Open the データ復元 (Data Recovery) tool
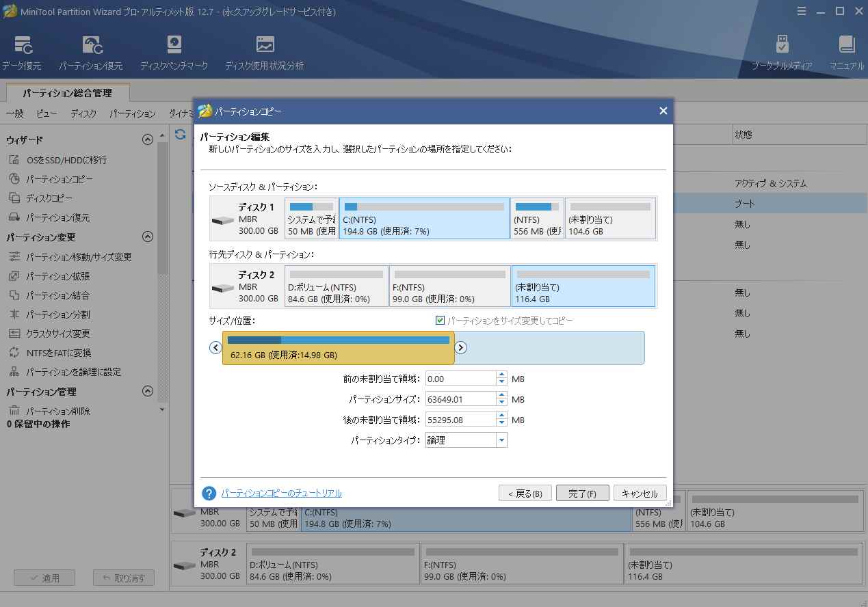 coord(21,53)
